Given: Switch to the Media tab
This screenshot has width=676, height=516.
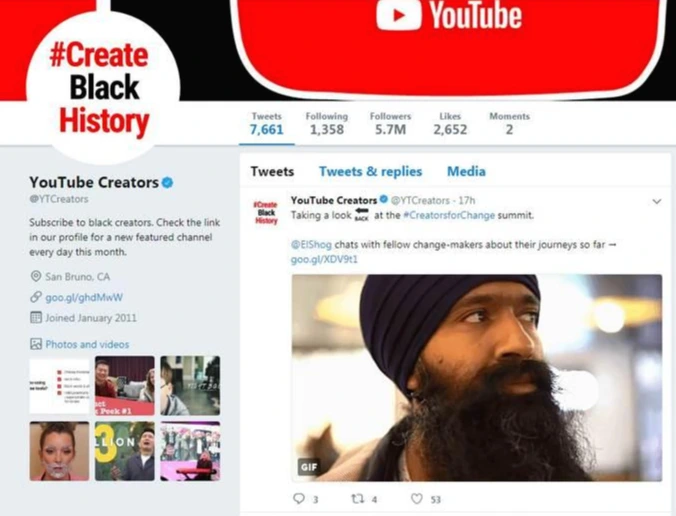Looking at the screenshot, I should tap(466, 172).
